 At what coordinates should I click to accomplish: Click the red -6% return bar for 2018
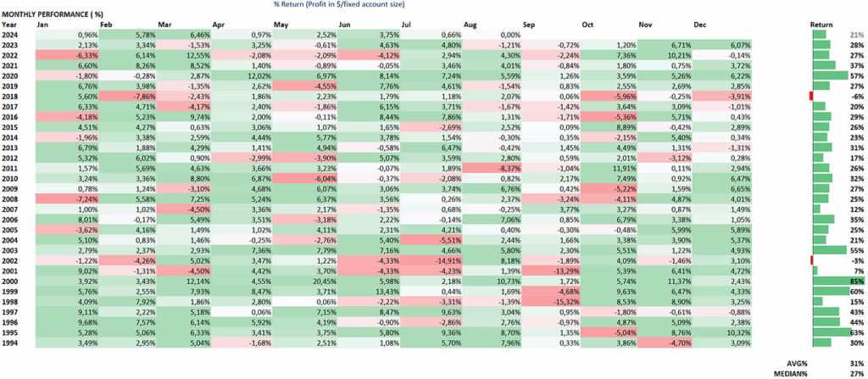811,96
